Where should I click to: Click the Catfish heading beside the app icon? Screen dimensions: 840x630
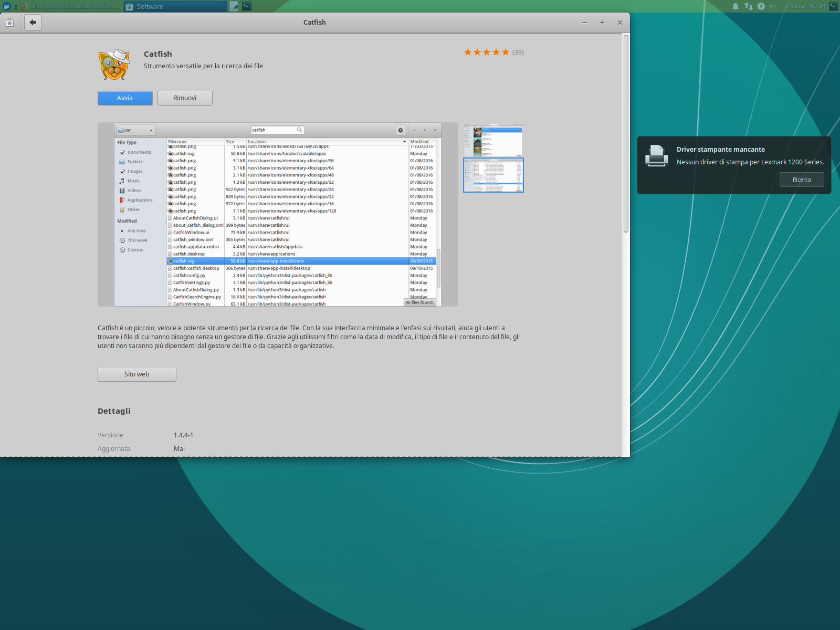point(158,54)
